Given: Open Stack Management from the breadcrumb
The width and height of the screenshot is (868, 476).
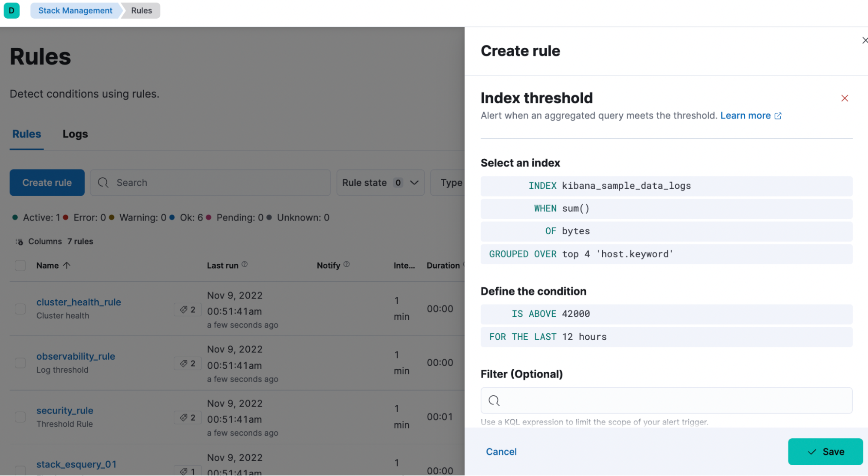Looking at the screenshot, I should tap(74, 10).
